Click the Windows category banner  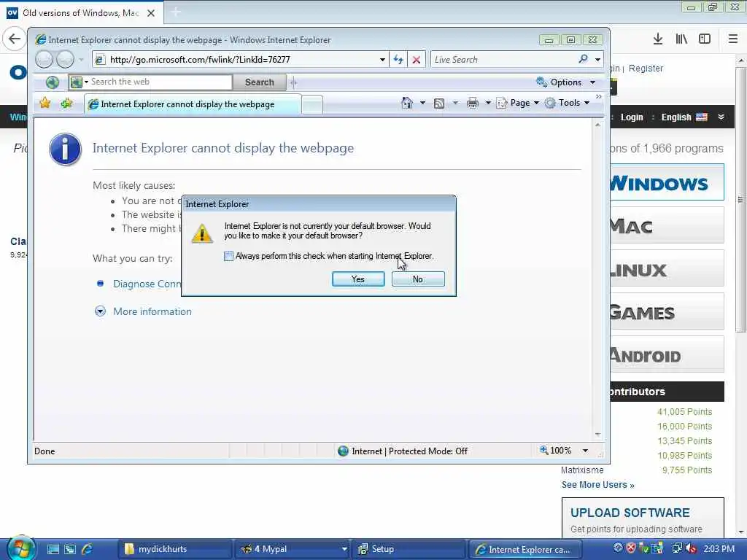[667, 182]
